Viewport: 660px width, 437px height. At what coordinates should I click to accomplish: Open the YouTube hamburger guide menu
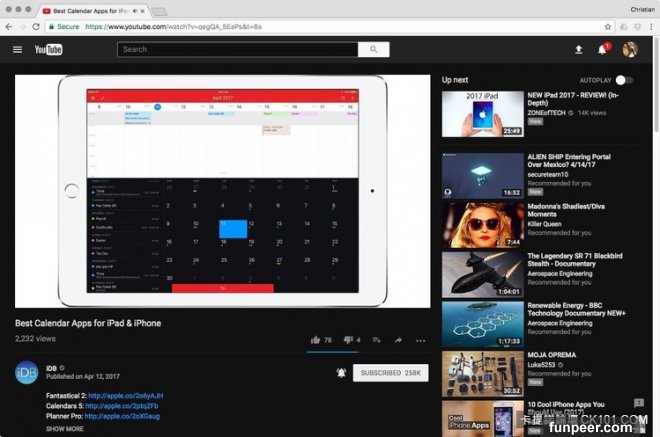coord(17,49)
